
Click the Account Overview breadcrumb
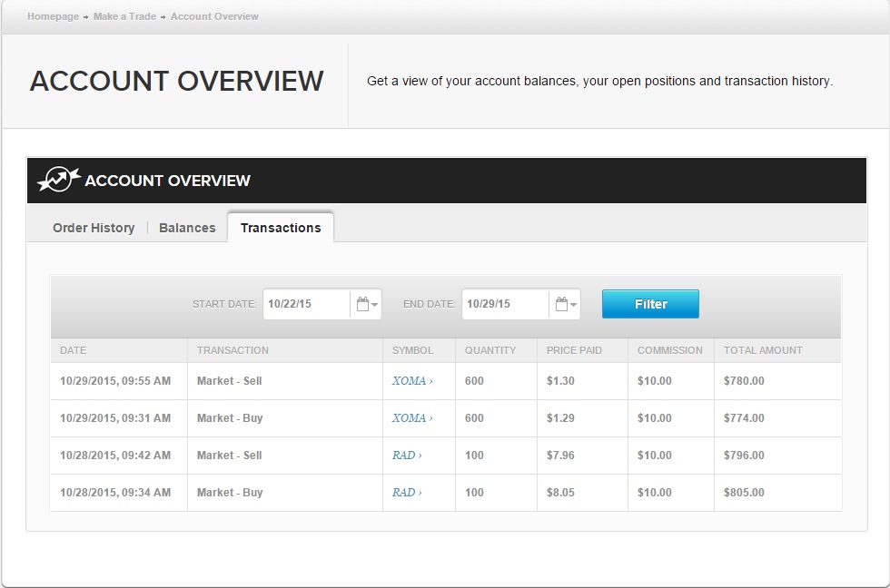[214, 16]
